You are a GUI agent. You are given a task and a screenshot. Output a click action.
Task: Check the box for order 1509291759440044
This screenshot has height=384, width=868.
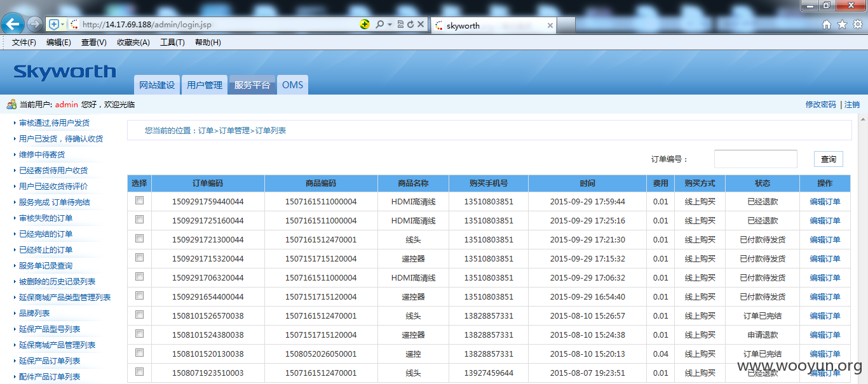point(139,201)
